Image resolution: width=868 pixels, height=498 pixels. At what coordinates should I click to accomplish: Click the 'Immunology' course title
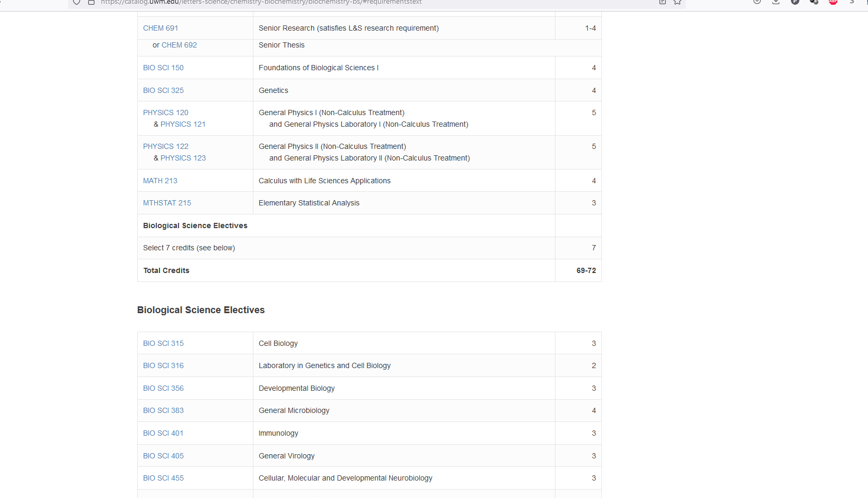tap(278, 433)
